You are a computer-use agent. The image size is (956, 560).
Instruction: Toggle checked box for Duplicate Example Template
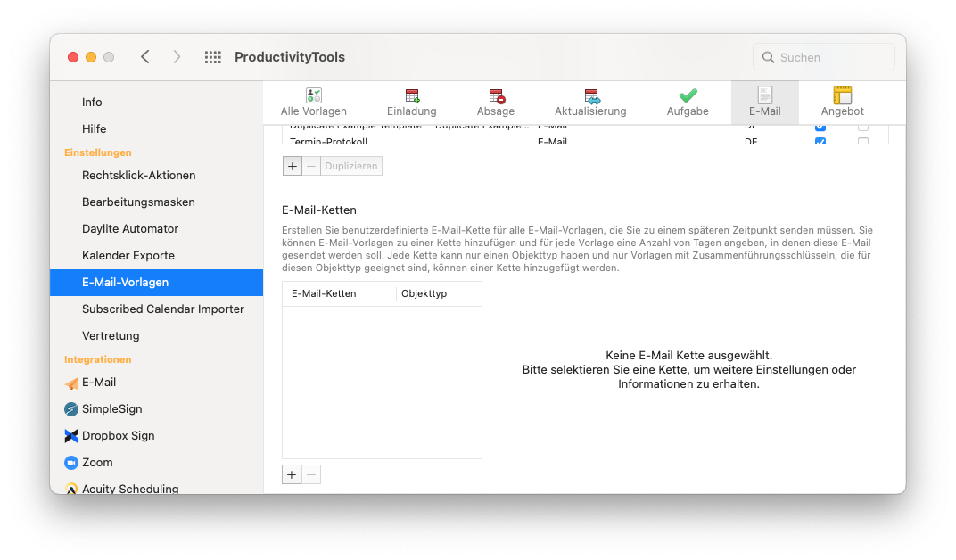[820, 127]
